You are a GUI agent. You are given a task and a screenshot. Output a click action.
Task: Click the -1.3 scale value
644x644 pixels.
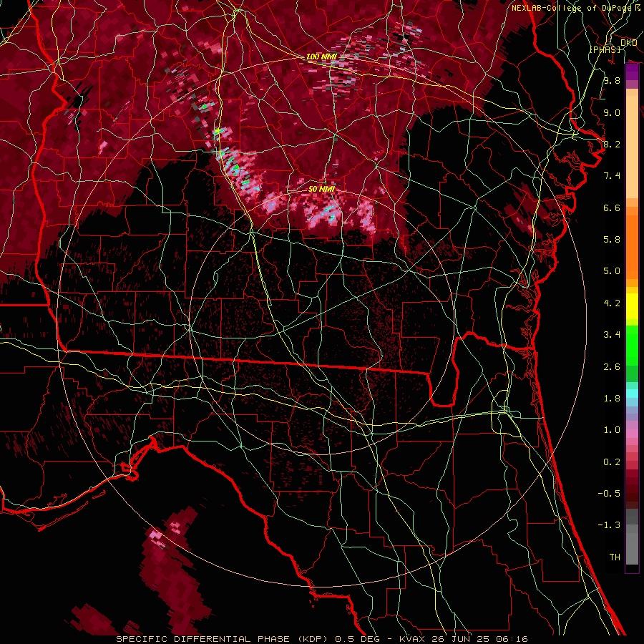[609, 525]
